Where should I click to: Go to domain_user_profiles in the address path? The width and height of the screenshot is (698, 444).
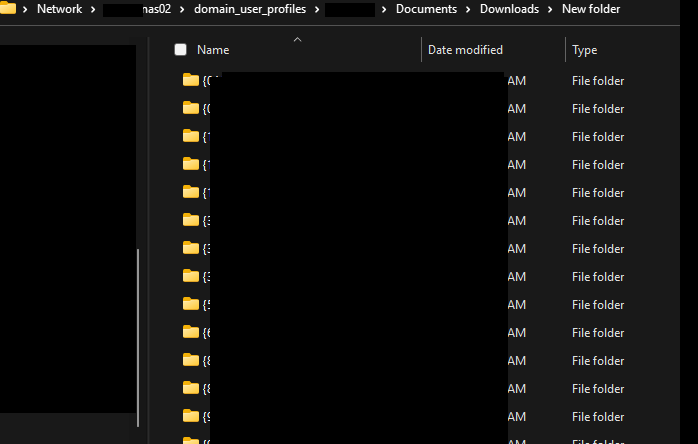[x=249, y=9]
